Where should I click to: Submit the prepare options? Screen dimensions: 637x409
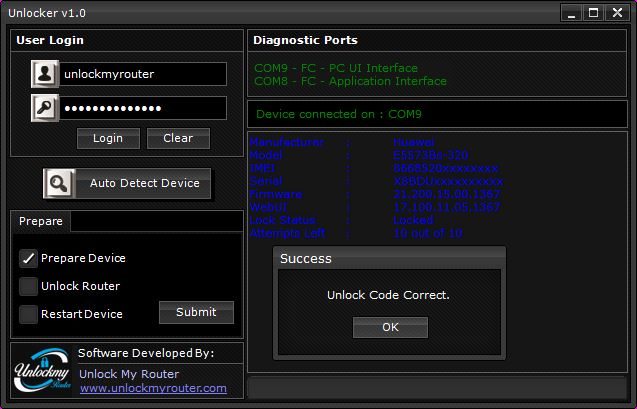[x=196, y=312]
